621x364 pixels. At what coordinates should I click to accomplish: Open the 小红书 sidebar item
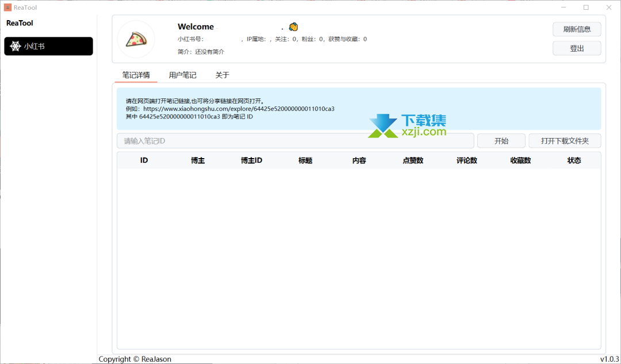48,47
